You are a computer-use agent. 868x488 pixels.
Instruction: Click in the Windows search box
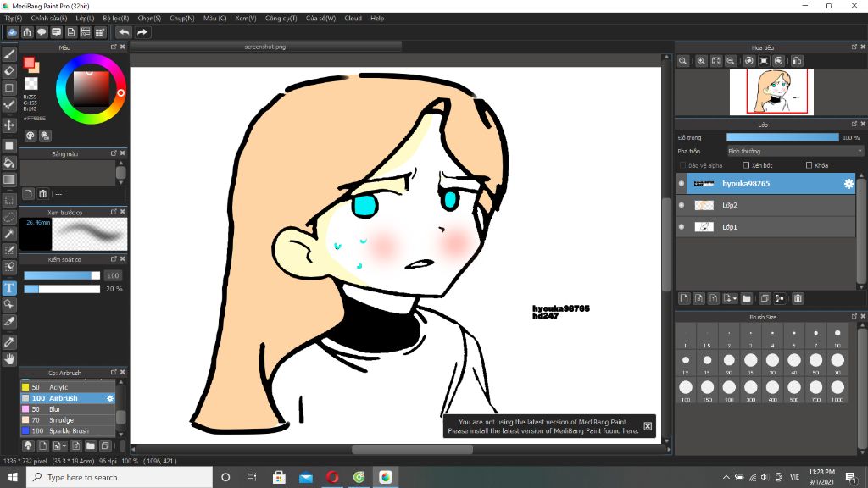click(x=119, y=477)
